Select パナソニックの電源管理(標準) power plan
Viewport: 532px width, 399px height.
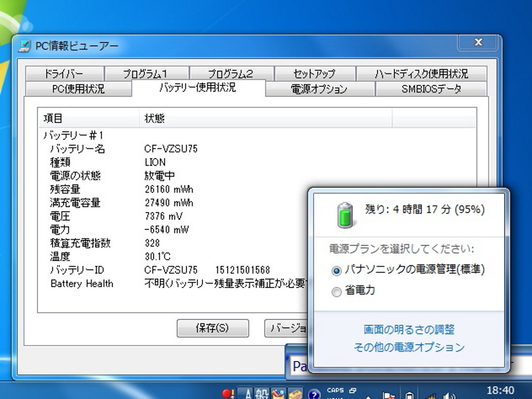click(336, 270)
